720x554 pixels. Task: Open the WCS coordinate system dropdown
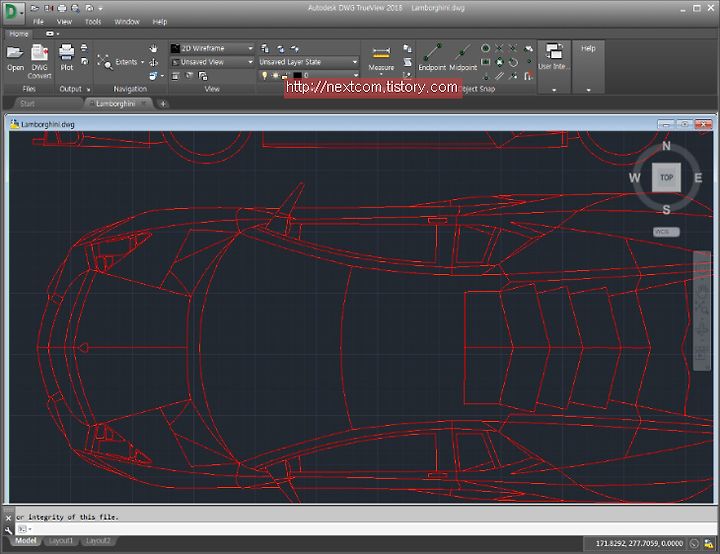666,232
